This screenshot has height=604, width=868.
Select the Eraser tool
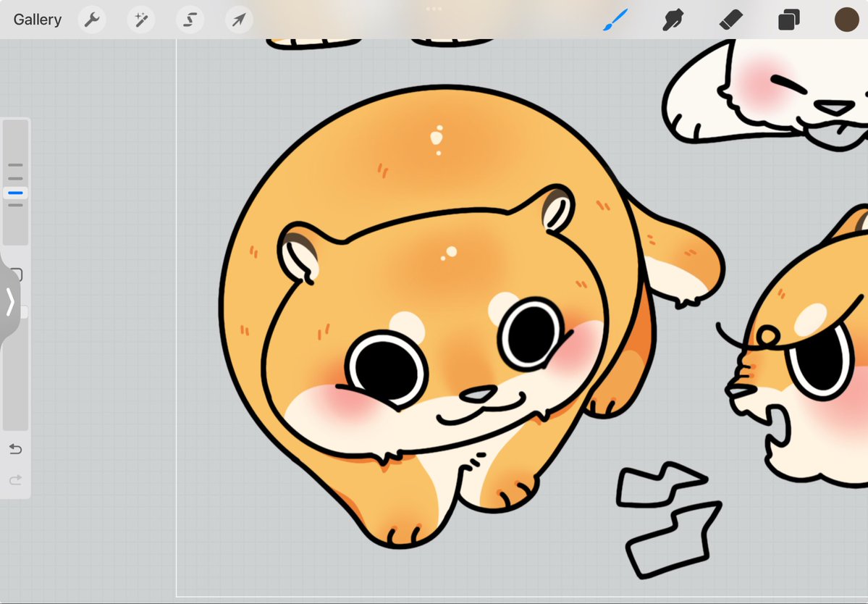[730, 20]
